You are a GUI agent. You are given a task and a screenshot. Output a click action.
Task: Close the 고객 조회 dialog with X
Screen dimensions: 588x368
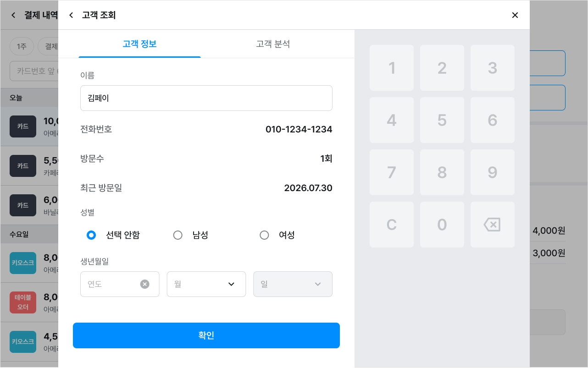(x=515, y=15)
